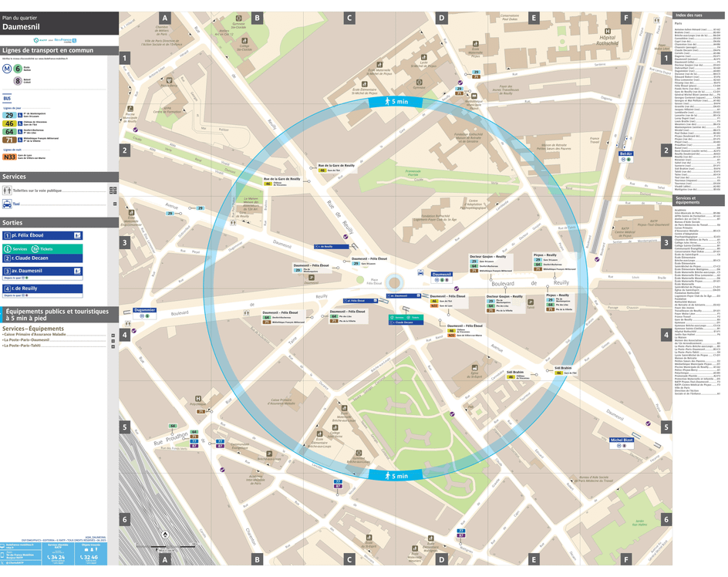Select the green line 71 color badge
The height and width of the screenshot is (577, 728).
click(x=8, y=140)
